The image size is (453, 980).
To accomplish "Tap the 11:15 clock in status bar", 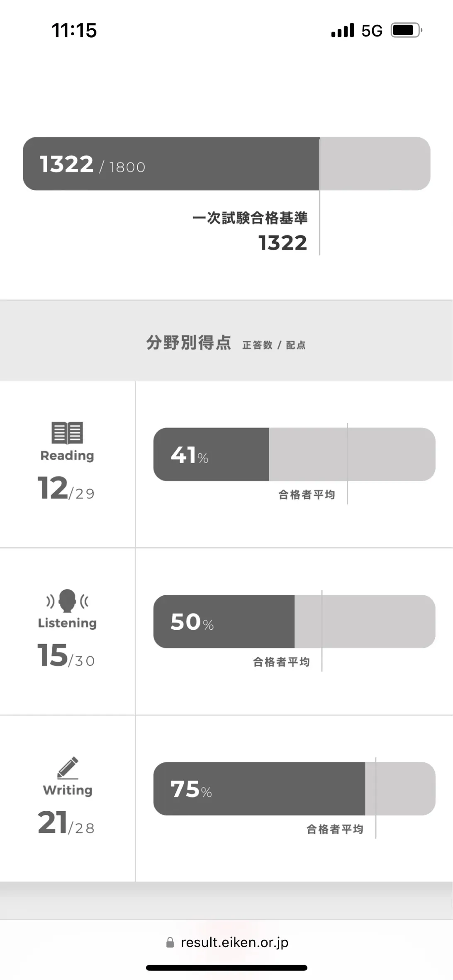I will coord(74,30).
